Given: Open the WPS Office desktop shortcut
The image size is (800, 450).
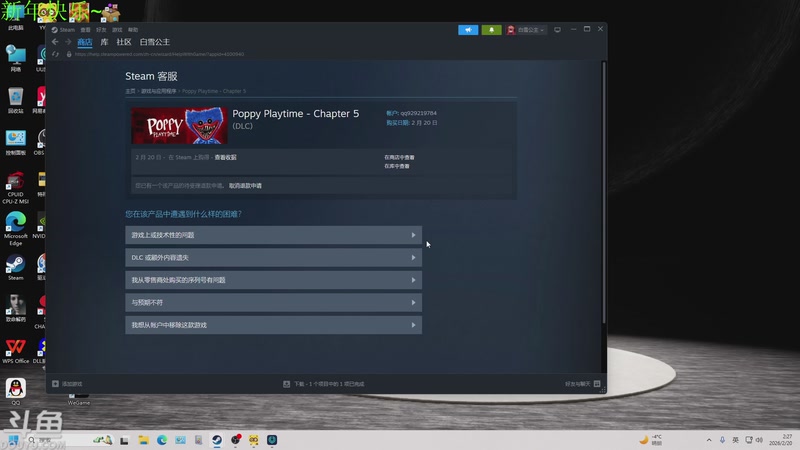Looking at the screenshot, I should 15,351.
